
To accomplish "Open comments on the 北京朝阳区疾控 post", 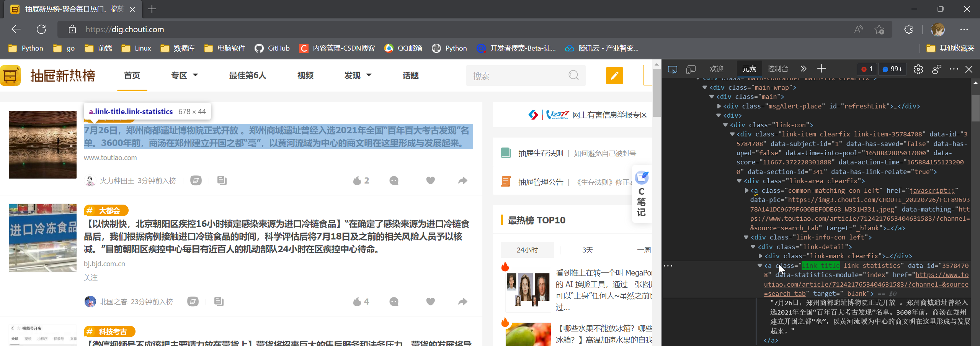I will tap(394, 302).
